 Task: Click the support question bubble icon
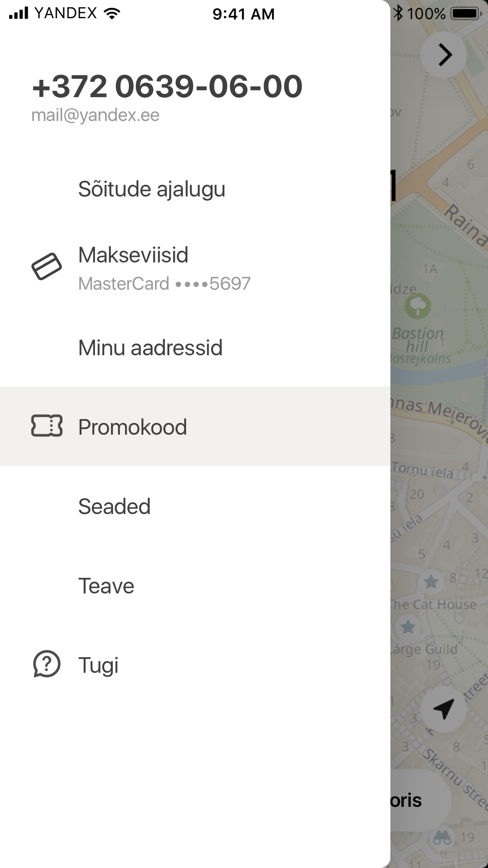[x=46, y=664]
